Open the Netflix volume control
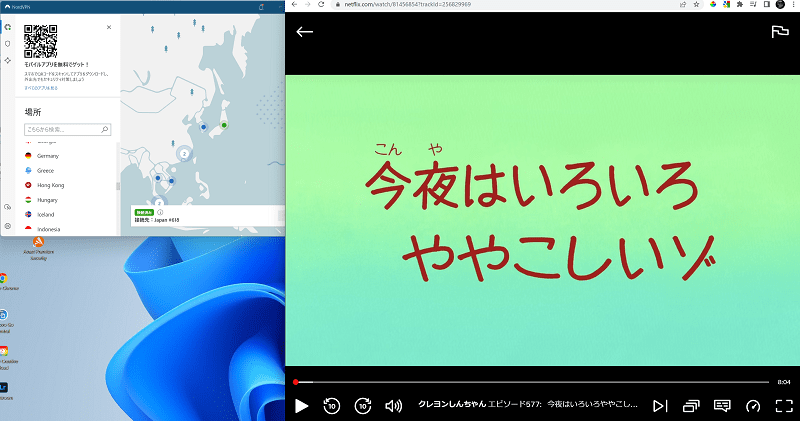Viewport: 800px width, 421px height. tap(393, 406)
